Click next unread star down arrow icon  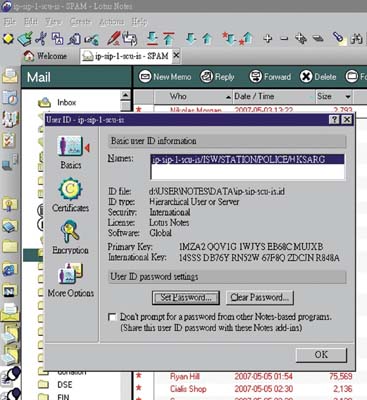229,39
